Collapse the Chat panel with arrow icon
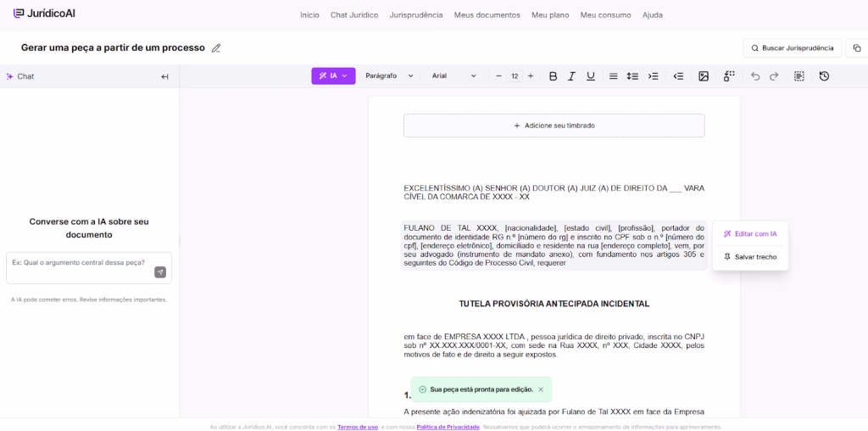Image resolution: width=868 pixels, height=431 pixels. click(164, 76)
